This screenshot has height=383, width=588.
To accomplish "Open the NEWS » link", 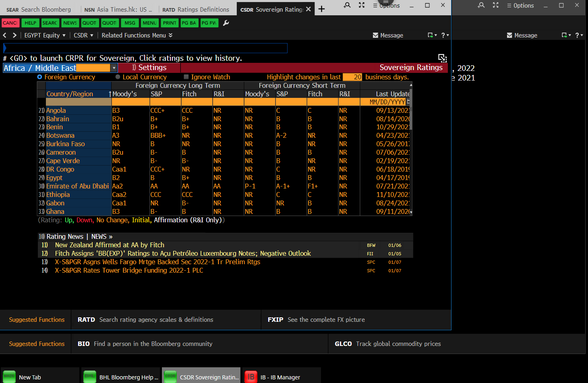I will 102,237.
